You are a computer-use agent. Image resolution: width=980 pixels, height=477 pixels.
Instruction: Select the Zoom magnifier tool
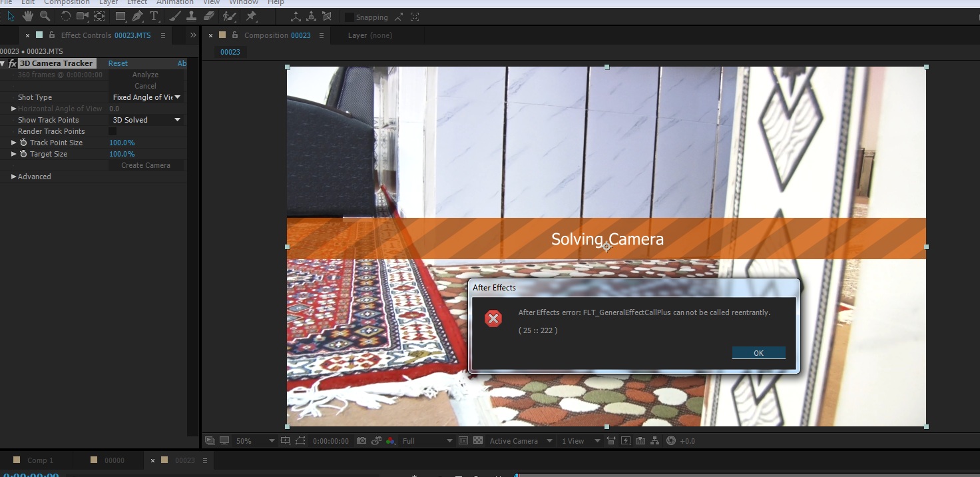[x=45, y=16]
